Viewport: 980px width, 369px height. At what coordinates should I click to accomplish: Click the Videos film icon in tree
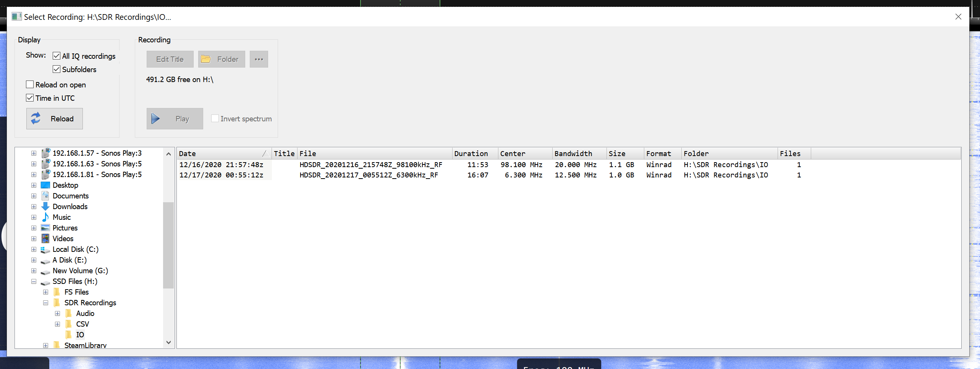pyautogui.click(x=45, y=238)
